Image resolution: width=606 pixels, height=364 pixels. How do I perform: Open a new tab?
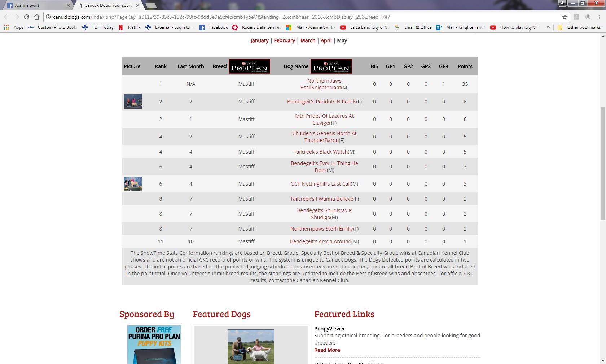[x=151, y=5]
